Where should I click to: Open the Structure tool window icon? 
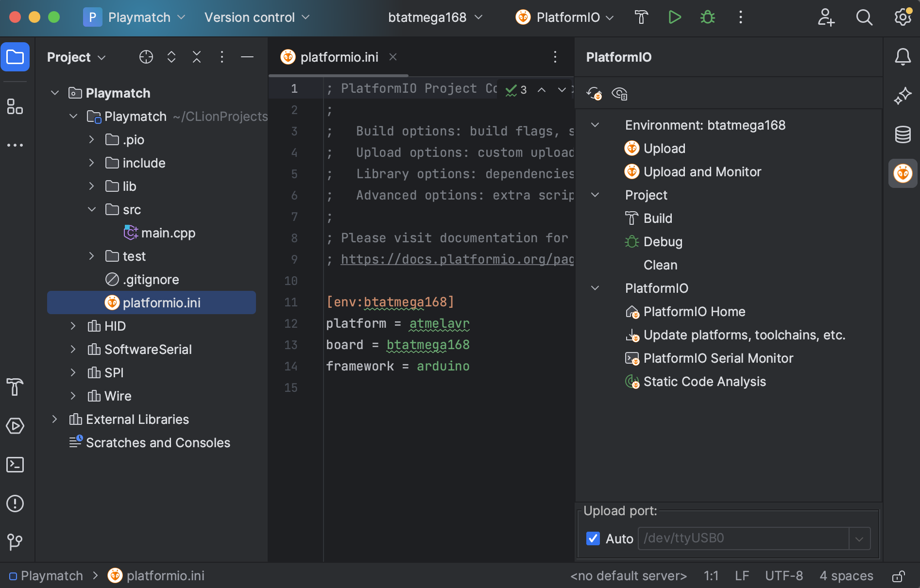tap(15, 106)
